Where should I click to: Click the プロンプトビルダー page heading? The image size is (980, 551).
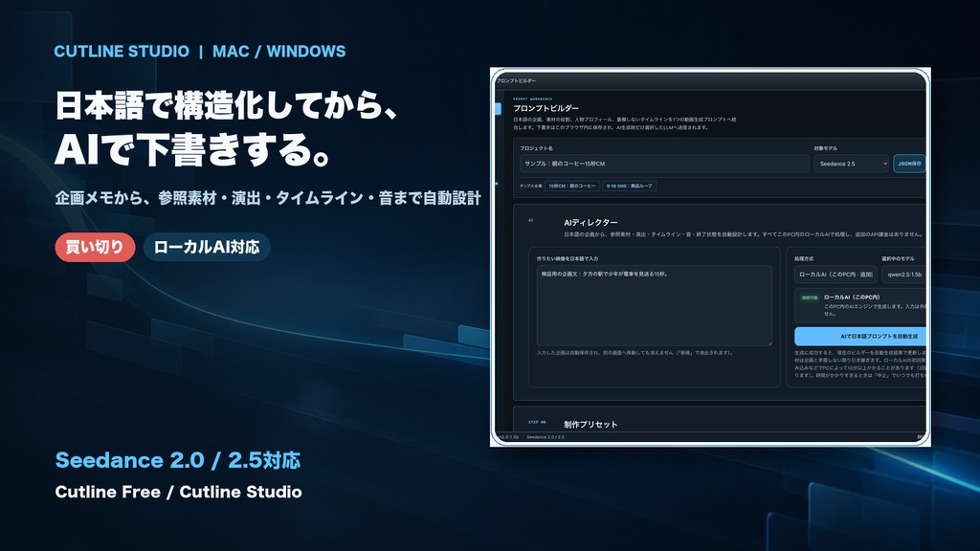pyautogui.click(x=546, y=108)
